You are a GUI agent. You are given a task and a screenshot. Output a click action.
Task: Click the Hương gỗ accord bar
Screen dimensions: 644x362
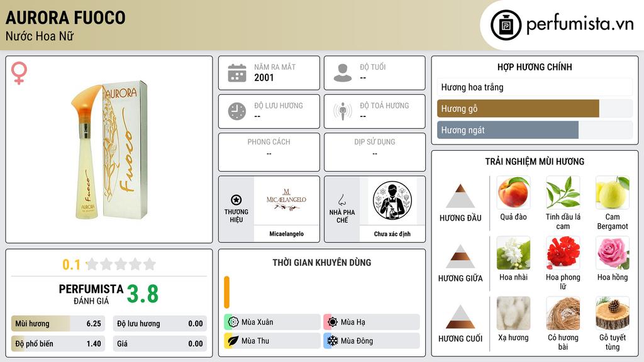tap(535, 109)
